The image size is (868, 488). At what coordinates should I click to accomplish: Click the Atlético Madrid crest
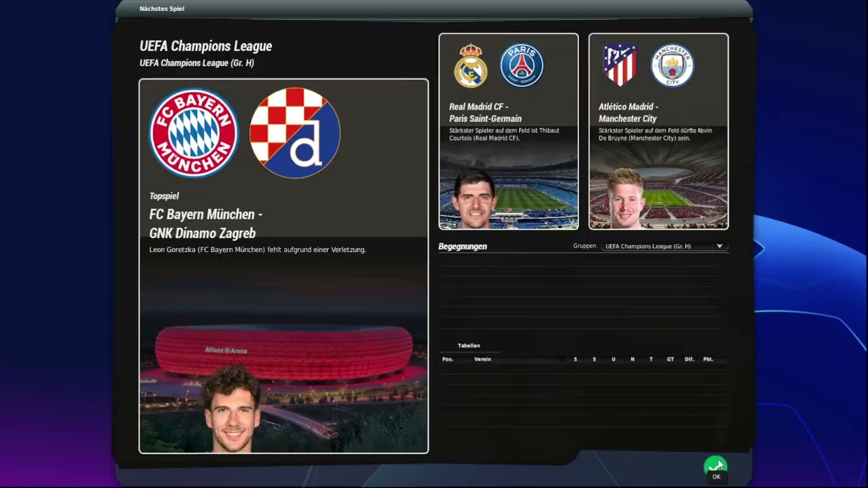[620, 65]
